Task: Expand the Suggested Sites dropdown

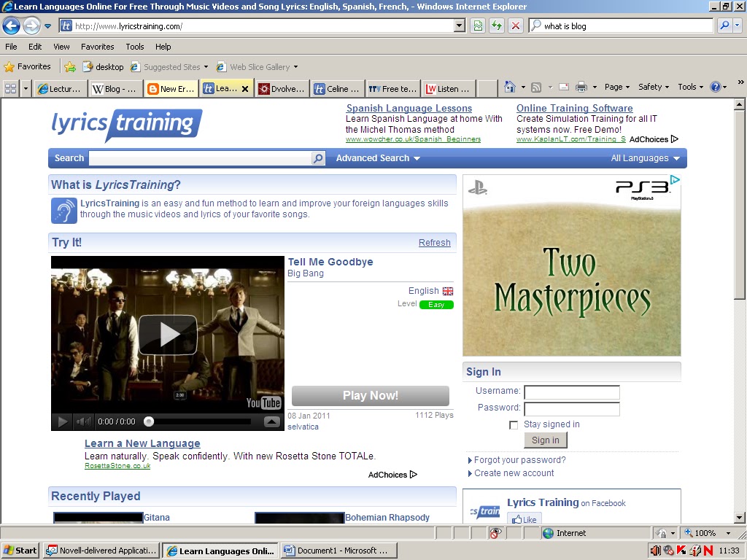Action: (206, 66)
